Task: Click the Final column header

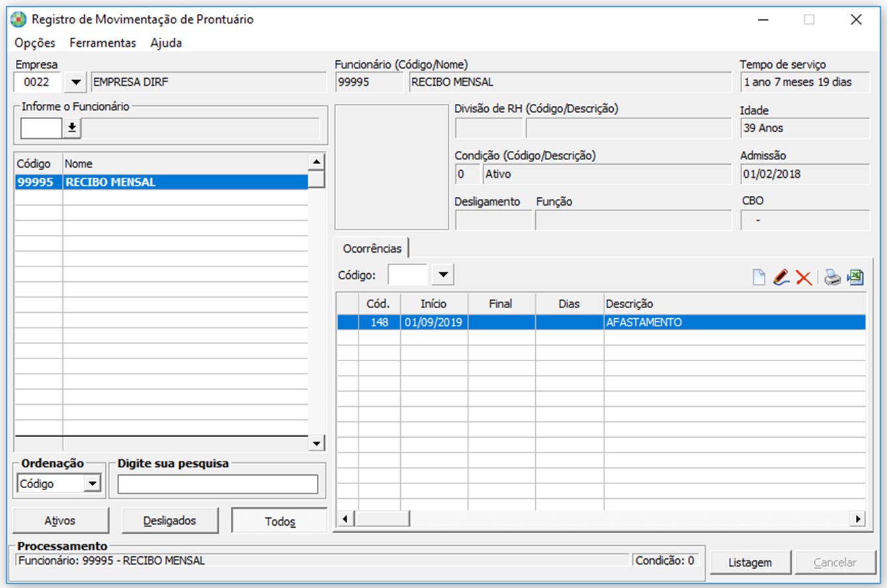Action: 501,304
